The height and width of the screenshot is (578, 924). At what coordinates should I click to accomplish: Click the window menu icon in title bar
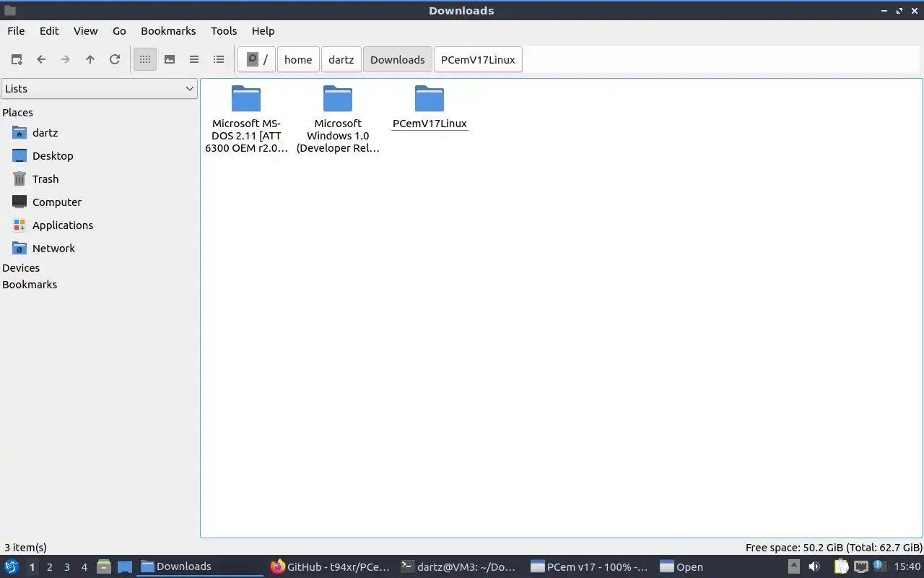(x=9, y=10)
